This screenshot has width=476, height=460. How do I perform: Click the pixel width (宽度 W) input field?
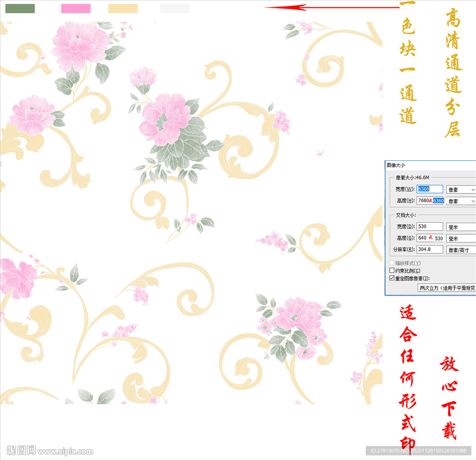coord(430,189)
